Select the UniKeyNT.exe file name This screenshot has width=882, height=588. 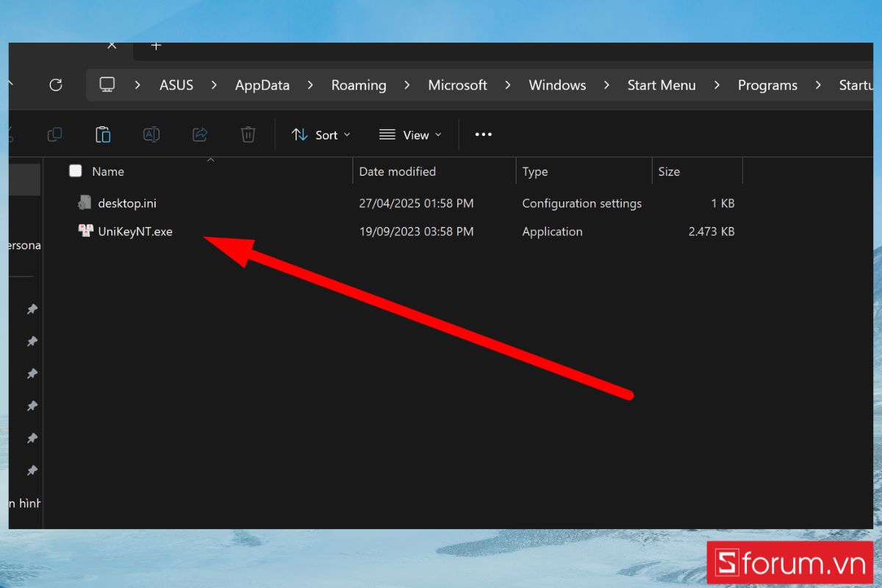[135, 231]
